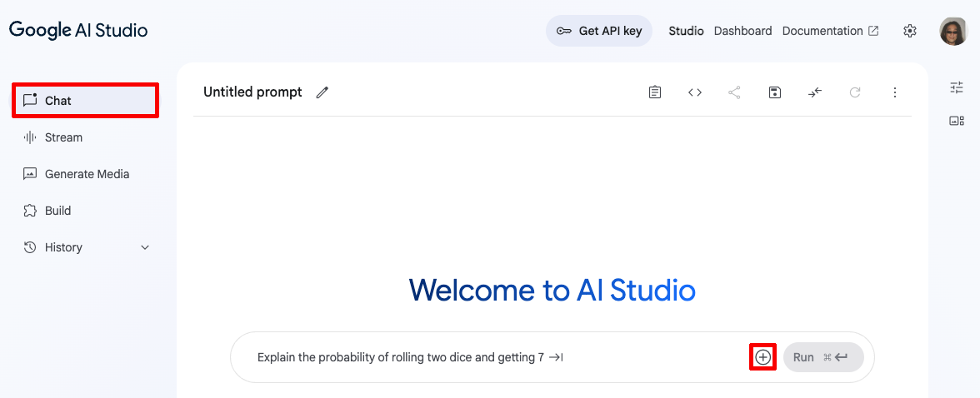The width and height of the screenshot is (980, 398).
Task: Open the three-dot more options menu
Action: coord(895,92)
